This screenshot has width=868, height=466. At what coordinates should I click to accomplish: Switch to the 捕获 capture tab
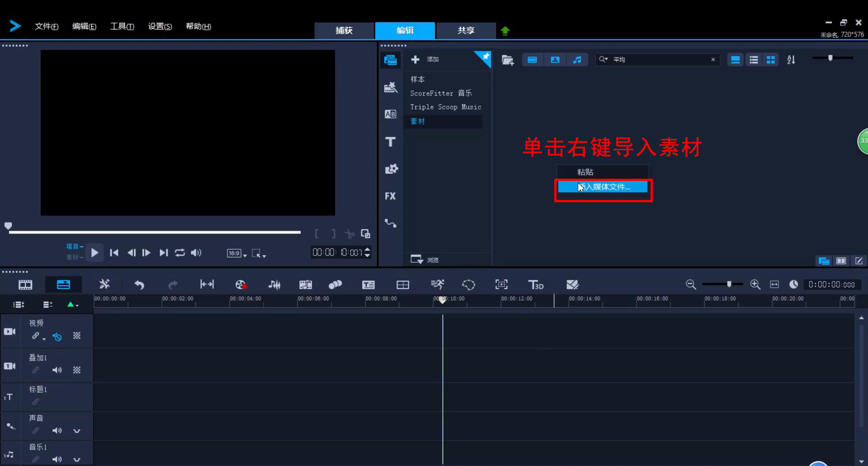click(344, 30)
